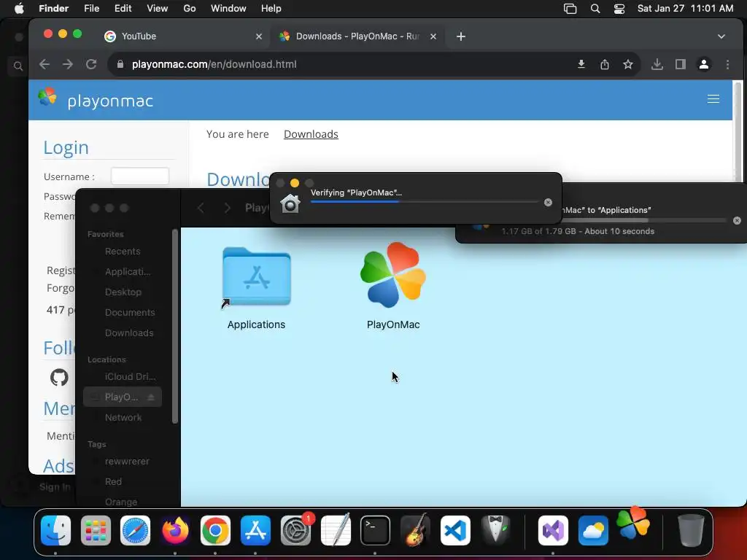
Task: Open the Finder menu in menu bar
Action: [x=53, y=9]
